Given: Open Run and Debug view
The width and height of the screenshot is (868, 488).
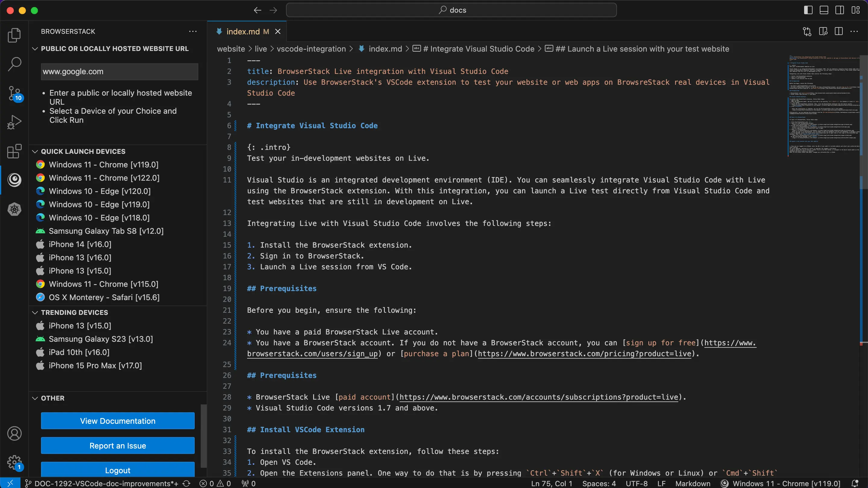Looking at the screenshot, I should click(x=14, y=122).
